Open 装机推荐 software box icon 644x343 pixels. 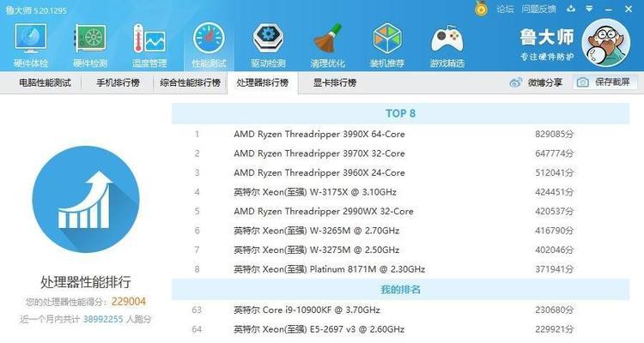point(387,38)
